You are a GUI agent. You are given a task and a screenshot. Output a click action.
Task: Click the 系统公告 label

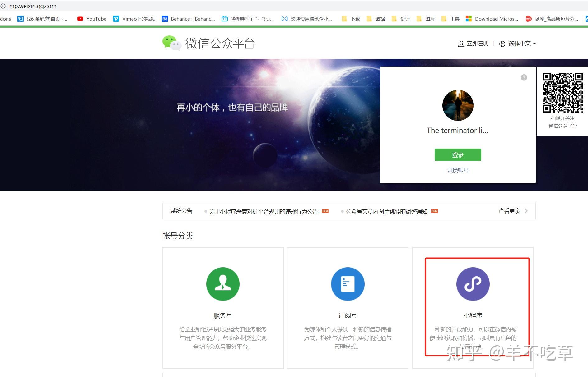click(181, 211)
